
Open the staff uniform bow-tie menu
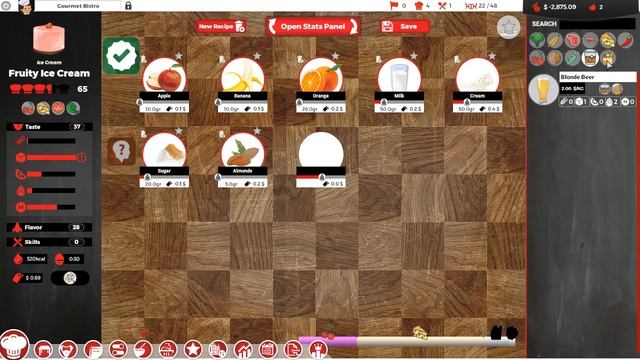click(68, 350)
